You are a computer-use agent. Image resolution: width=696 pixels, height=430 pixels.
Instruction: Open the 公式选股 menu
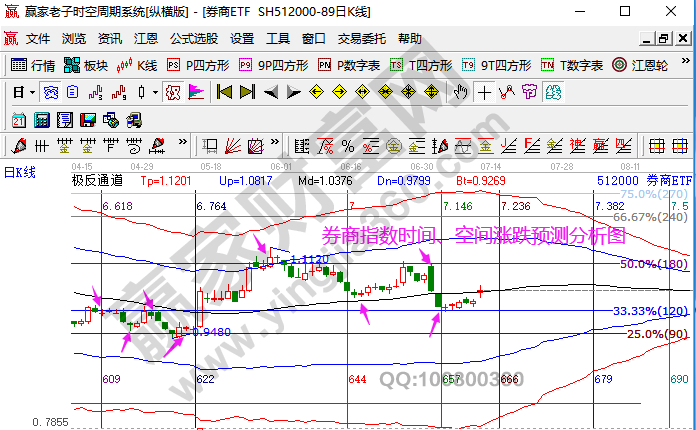tap(193, 39)
